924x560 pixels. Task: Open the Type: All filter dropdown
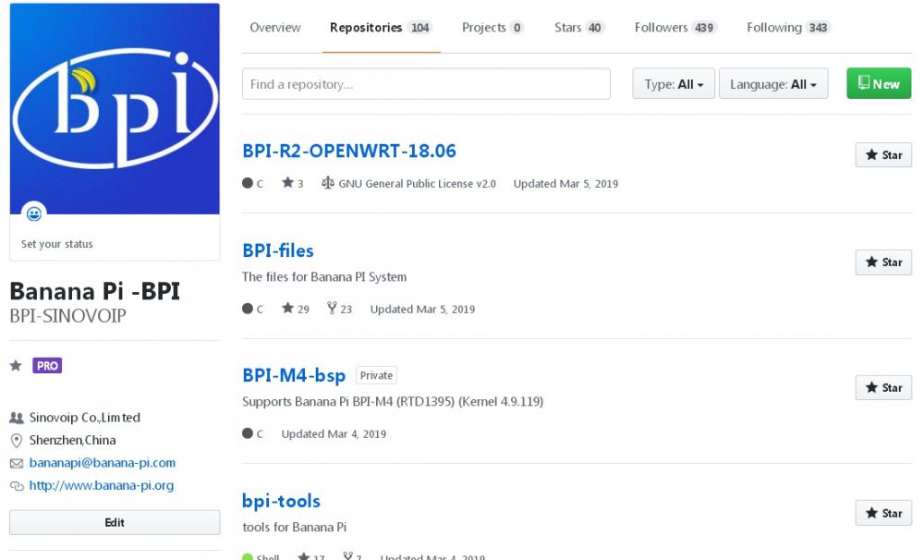pyautogui.click(x=673, y=83)
